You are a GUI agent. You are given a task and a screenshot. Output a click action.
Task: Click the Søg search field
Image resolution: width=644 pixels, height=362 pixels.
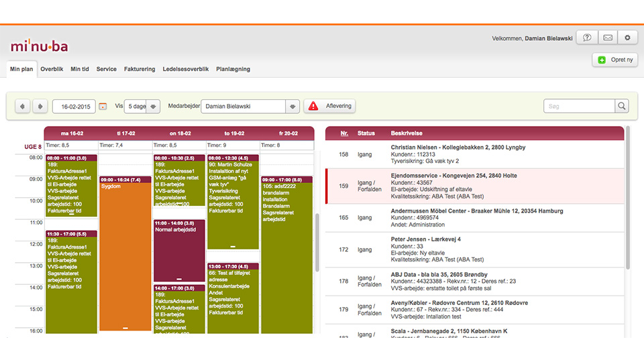pos(579,107)
